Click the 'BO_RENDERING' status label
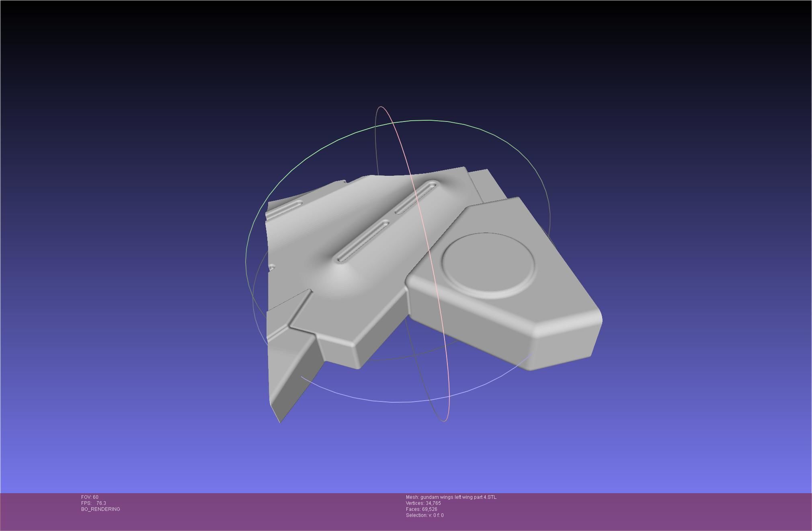The width and height of the screenshot is (812, 531). coord(100,509)
